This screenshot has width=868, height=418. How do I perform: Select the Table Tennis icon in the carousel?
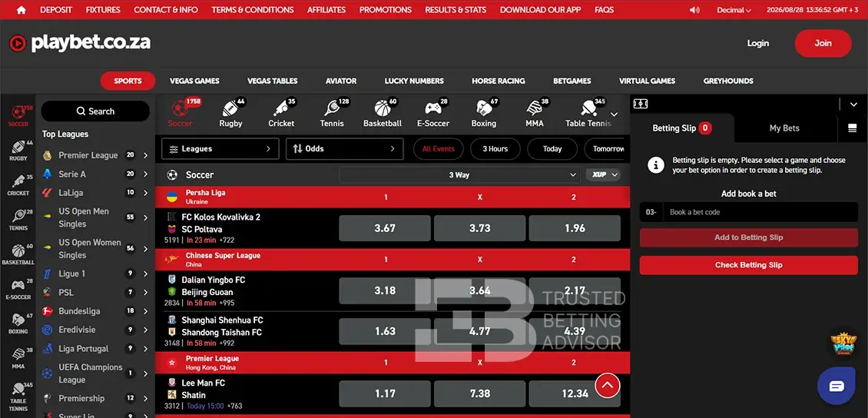588,108
